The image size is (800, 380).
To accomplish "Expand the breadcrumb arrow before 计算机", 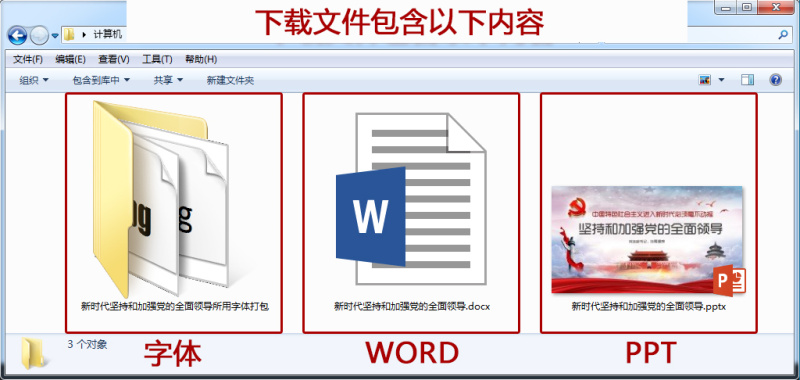I will [x=84, y=35].
